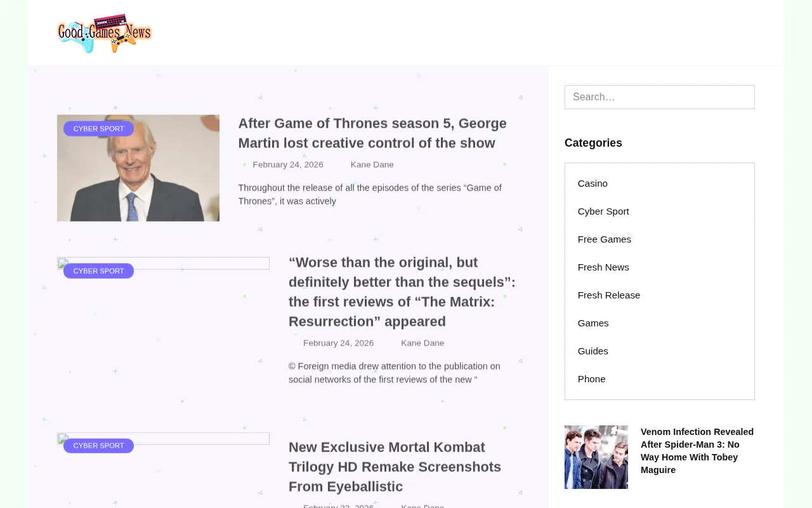Select the Fresh Release category
812x508 pixels.
click(x=608, y=295)
